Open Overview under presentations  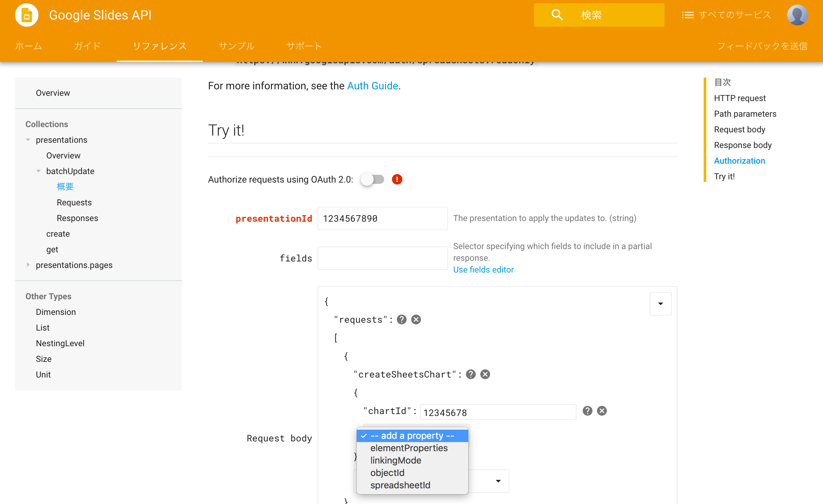[63, 155]
